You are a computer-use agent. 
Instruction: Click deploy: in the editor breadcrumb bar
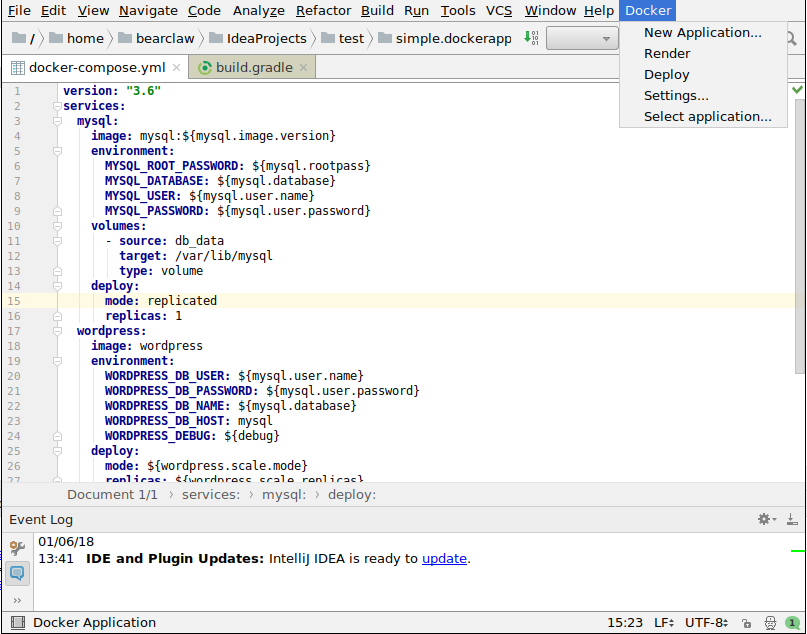[x=352, y=495]
